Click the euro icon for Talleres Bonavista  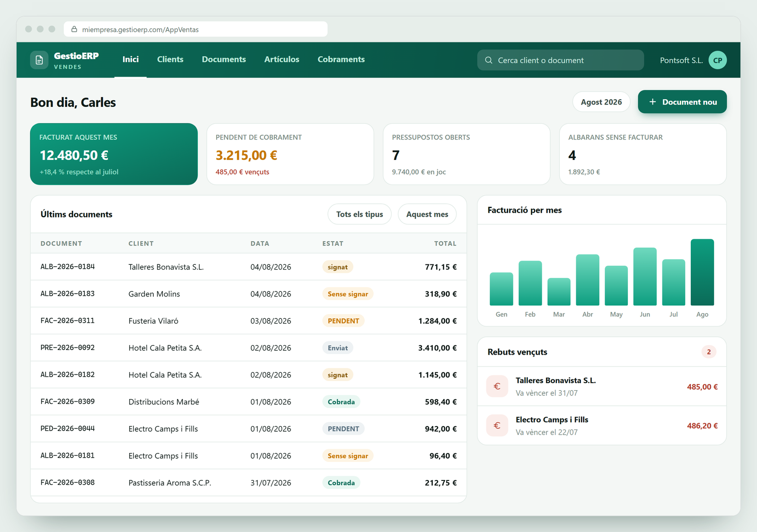click(x=497, y=386)
